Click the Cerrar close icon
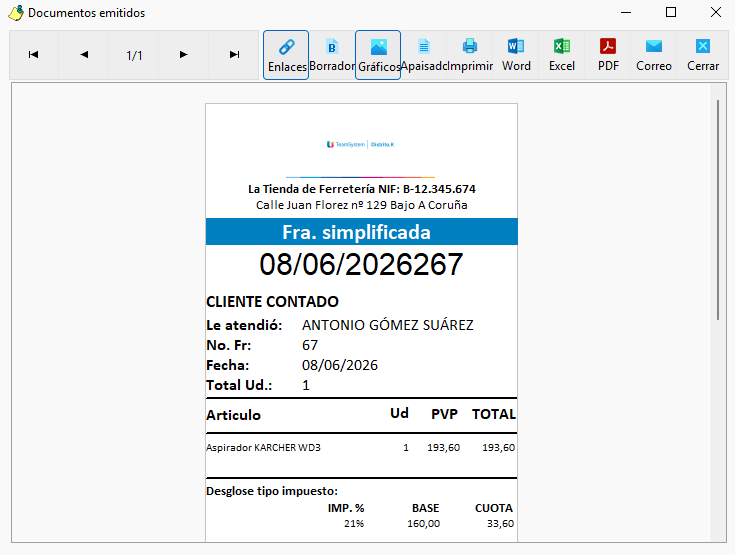Image resolution: width=735 pixels, height=555 pixels. (703, 55)
